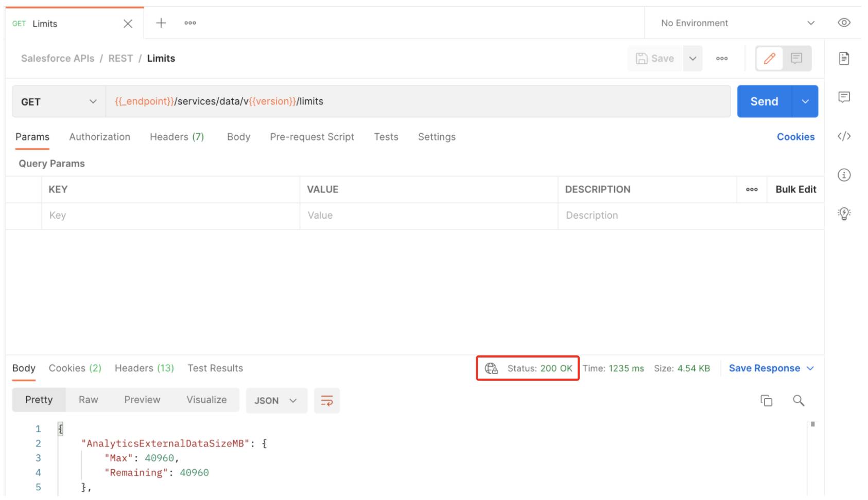This screenshot has width=868, height=500.
Task: Open the request Body tab
Action: tap(238, 137)
